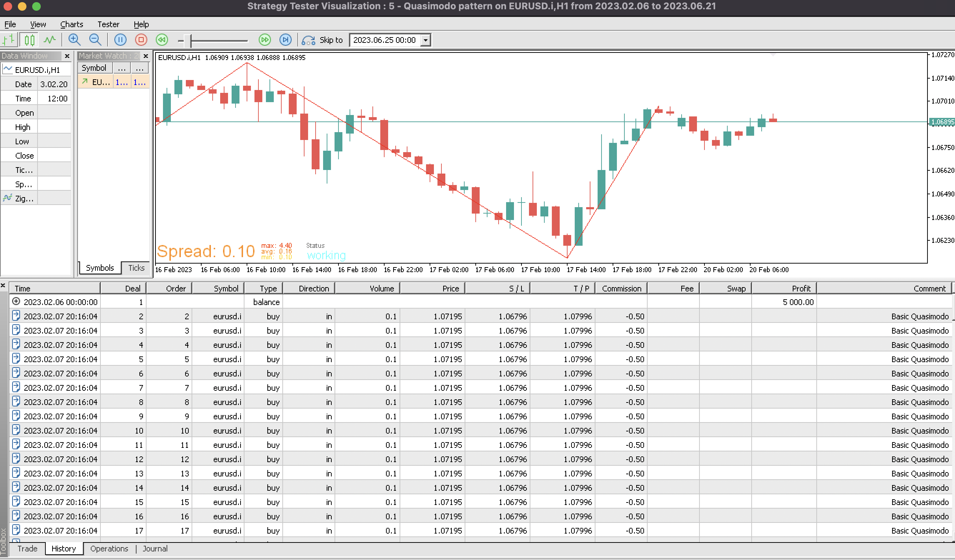Select the History tab

point(64,549)
